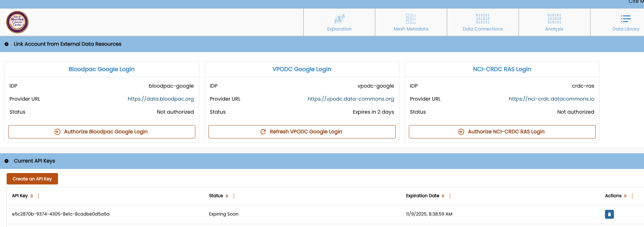The width and height of the screenshot is (644, 227).
Task: Click the Expiring Soon status cell
Action: [224, 214]
